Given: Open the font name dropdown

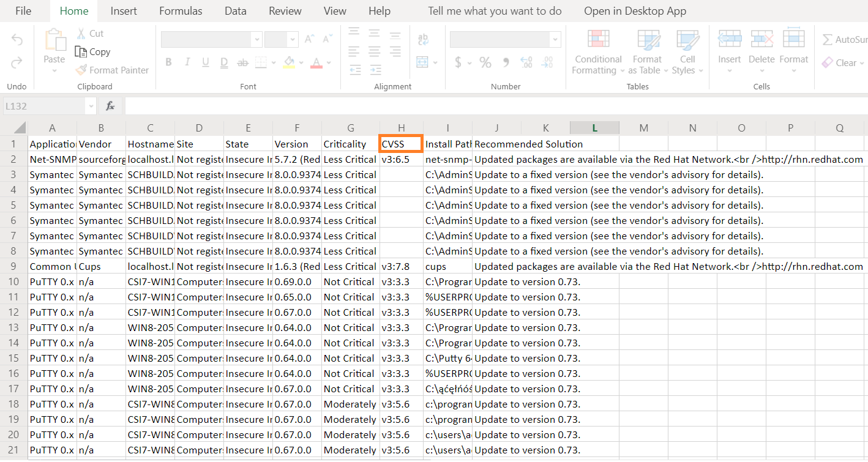Looking at the screenshot, I should pyautogui.click(x=256, y=39).
